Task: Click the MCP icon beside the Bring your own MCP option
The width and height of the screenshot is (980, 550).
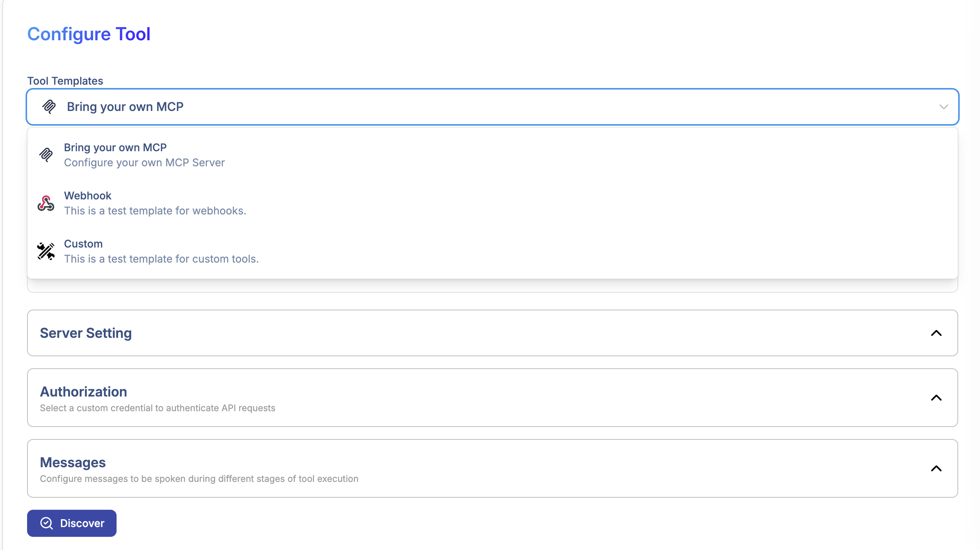Action: pyautogui.click(x=46, y=155)
